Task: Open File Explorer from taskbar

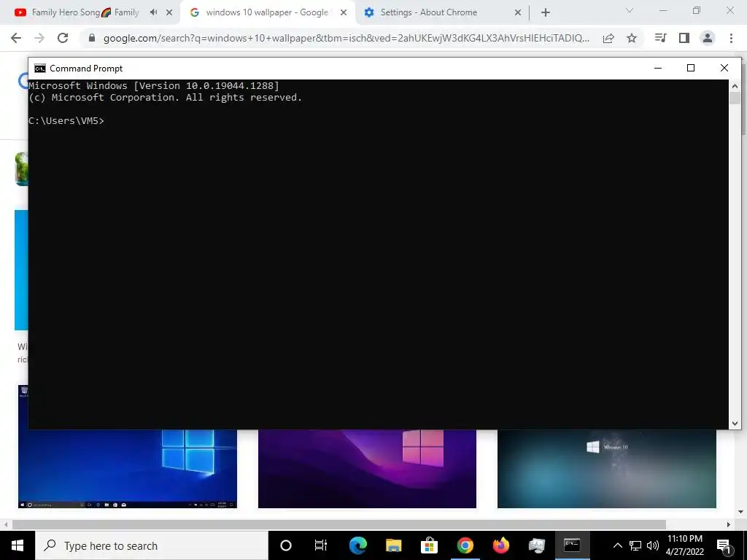Action: click(393, 545)
